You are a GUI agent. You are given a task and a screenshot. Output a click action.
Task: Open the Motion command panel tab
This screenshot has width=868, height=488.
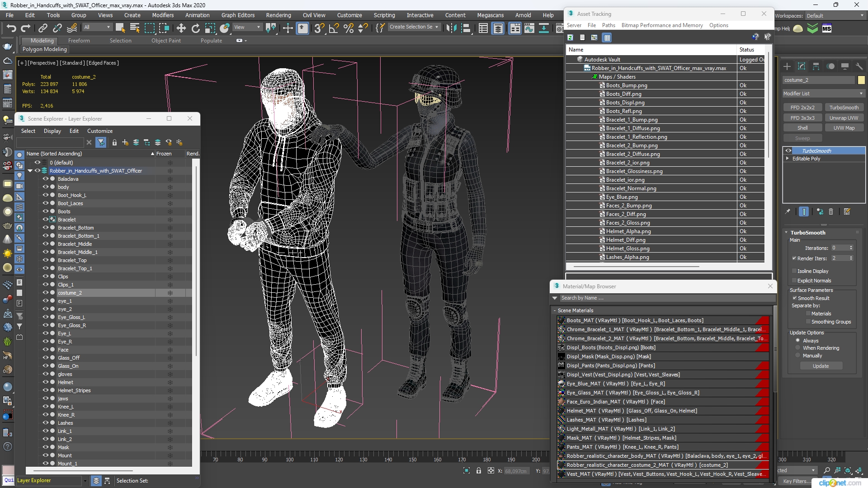point(830,66)
